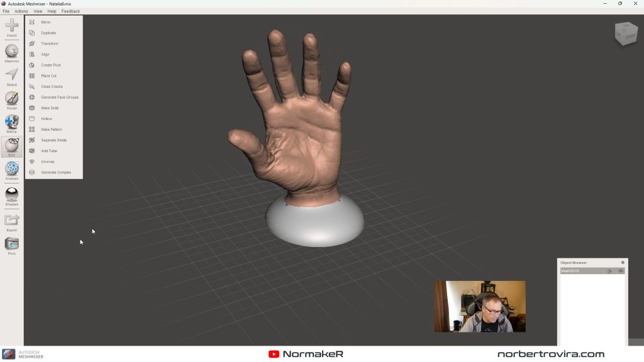Image resolution: width=644 pixels, height=362 pixels.
Task: Open the Sculpt brush tool
Action: click(11, 99)
